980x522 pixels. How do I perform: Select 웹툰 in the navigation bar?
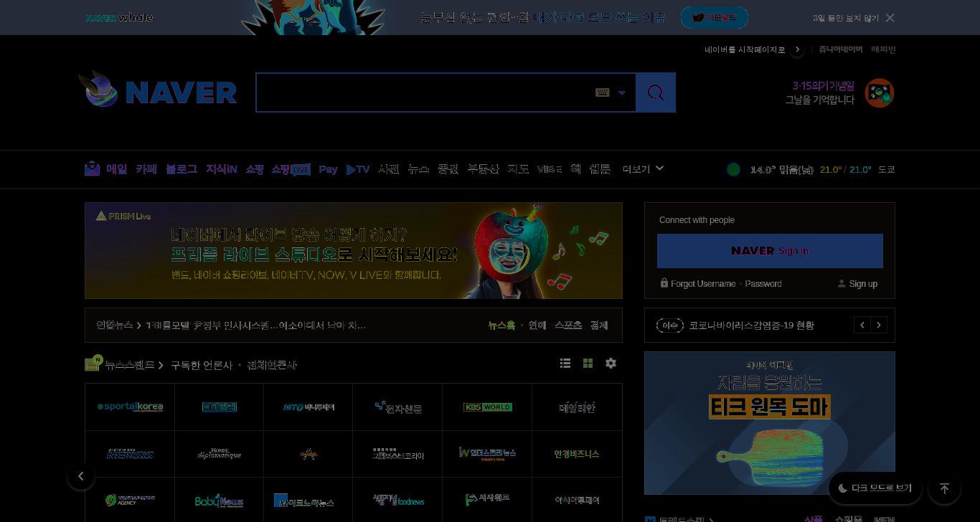click(x=600, y=169)
